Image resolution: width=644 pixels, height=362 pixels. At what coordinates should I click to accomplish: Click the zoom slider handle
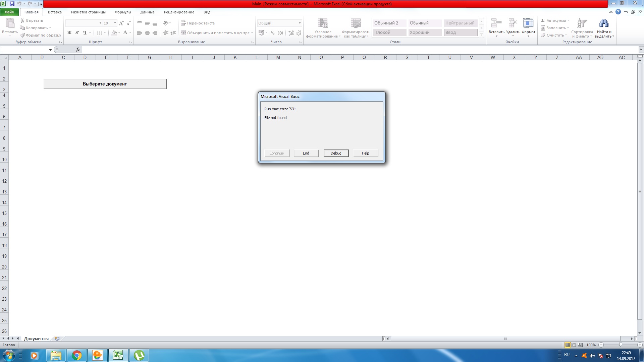(x=621, y=345)
